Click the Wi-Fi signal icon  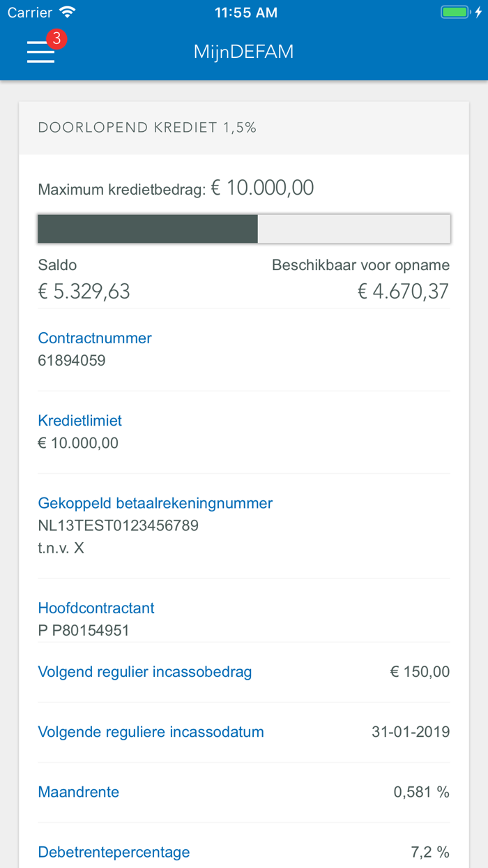coord(67,11)
